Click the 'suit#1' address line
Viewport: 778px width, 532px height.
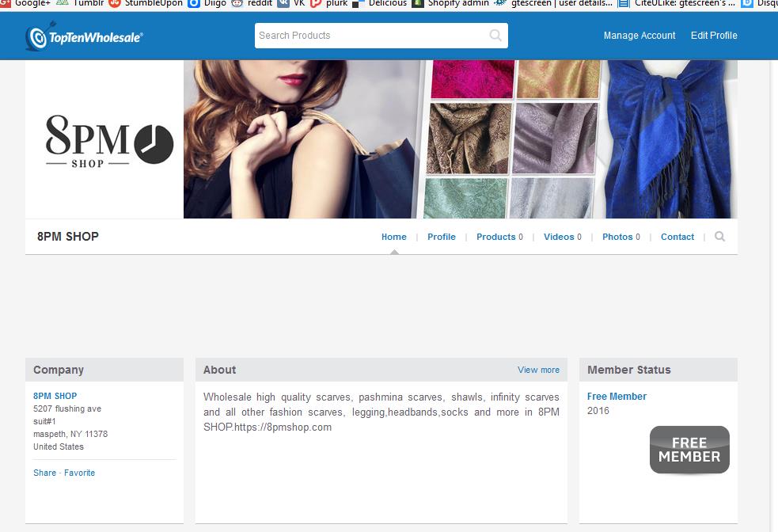(x=44, y=421)
